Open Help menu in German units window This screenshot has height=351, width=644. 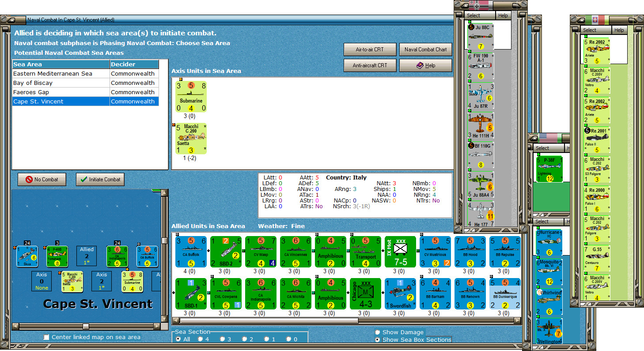503,15
